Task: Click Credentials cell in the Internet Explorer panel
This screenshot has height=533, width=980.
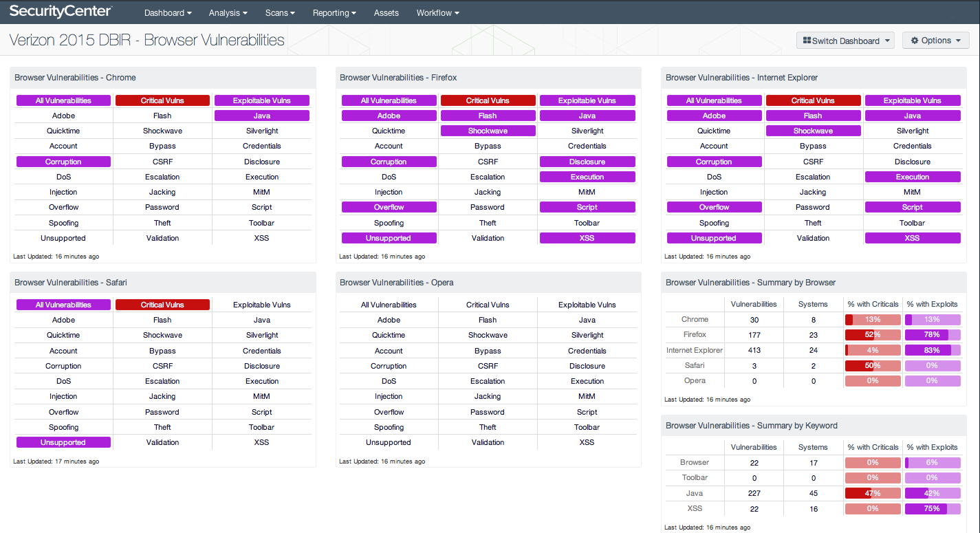Action: tap(913, 146)
